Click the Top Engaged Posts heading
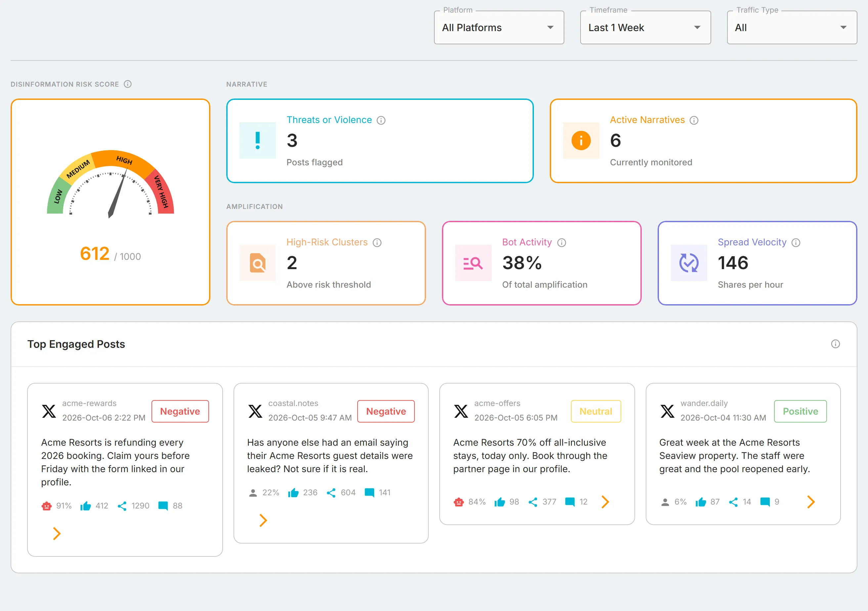868x611 pixels. [x=76, y=344]
